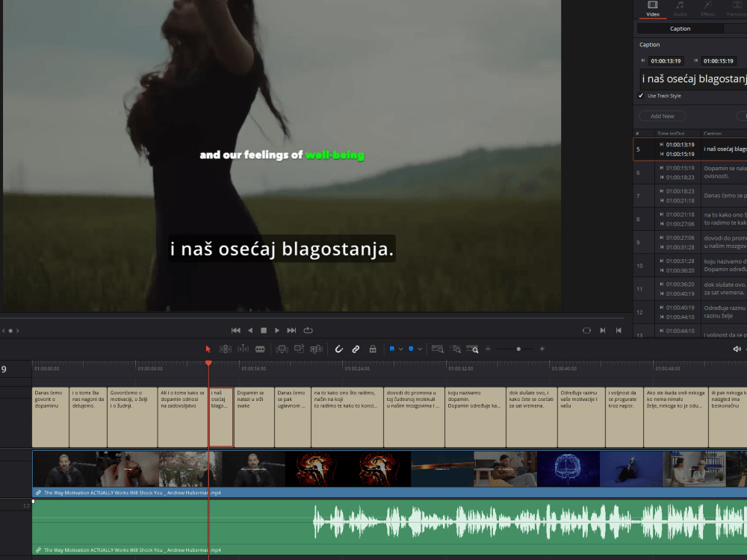Click the match frame icon

[587, 331]
